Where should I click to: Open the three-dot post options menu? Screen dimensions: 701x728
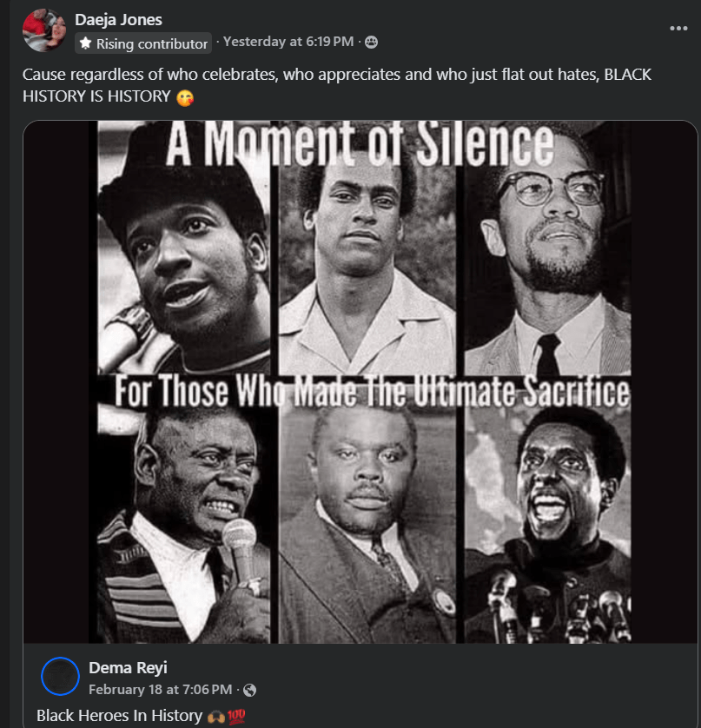(x=678, y=28)
